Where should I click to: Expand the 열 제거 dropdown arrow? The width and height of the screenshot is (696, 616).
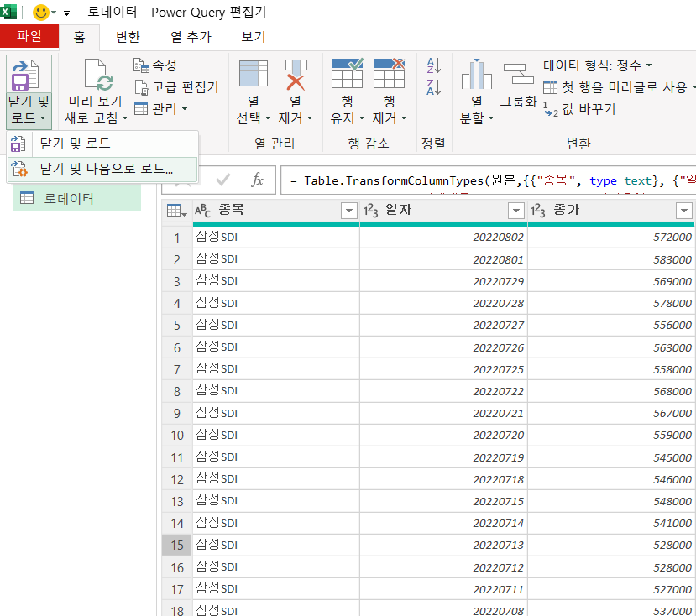pyautogui.click(x=310, y=118)
